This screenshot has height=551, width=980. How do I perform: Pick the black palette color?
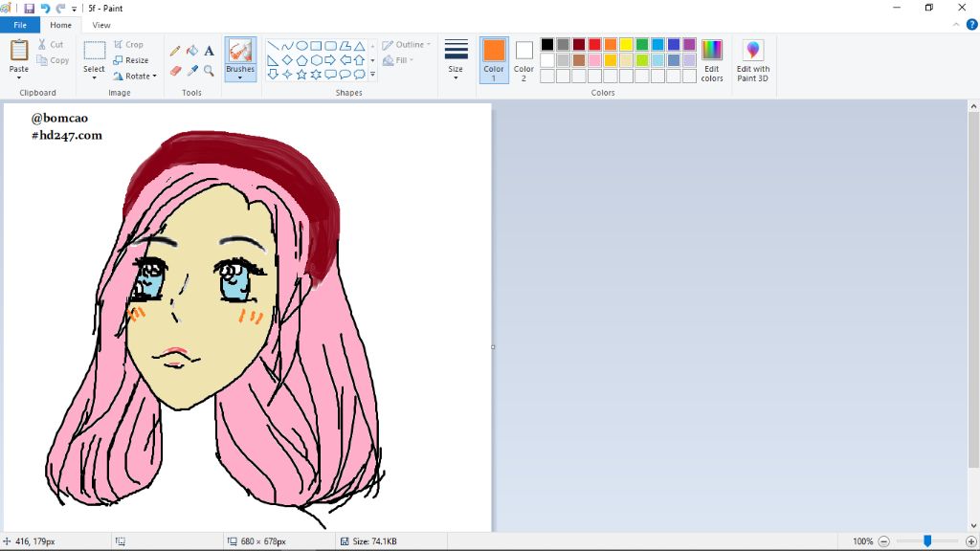(547, 44)
